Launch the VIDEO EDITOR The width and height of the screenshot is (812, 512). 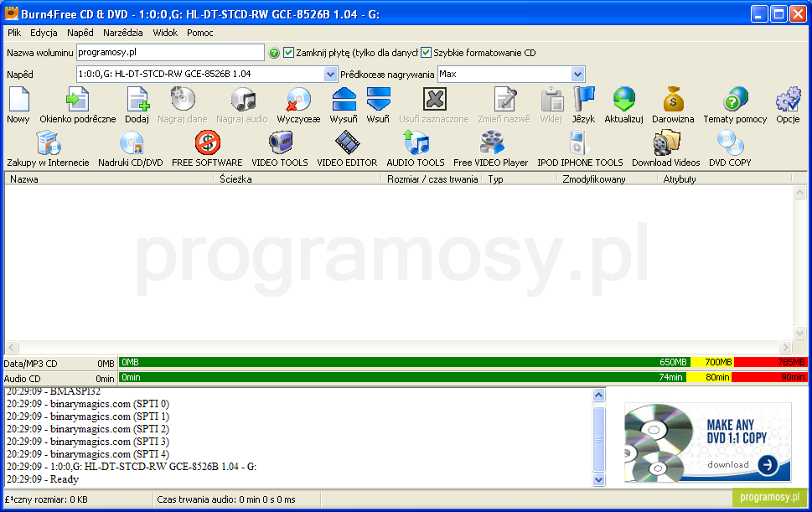(x=348, y=149)
